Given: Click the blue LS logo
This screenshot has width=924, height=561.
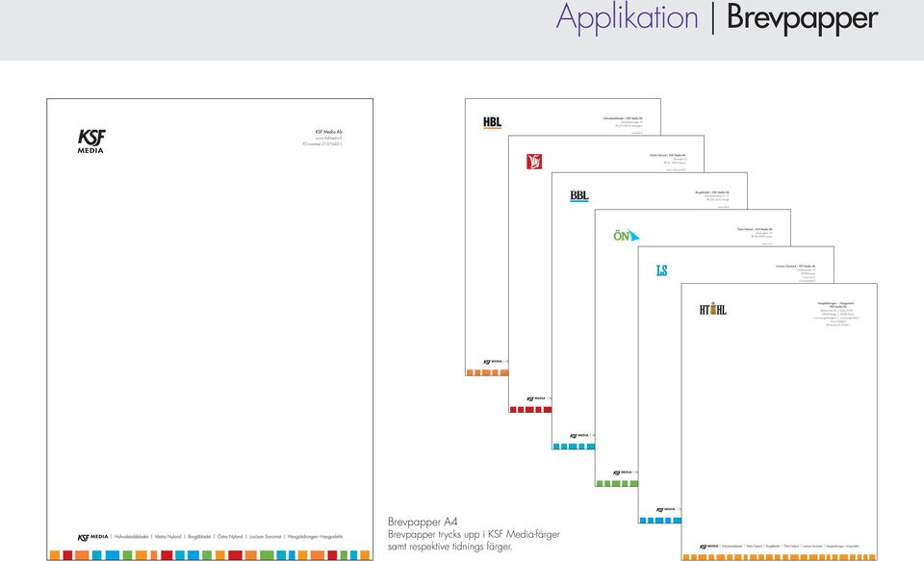Looking at the screenshot, I should 662,270.
